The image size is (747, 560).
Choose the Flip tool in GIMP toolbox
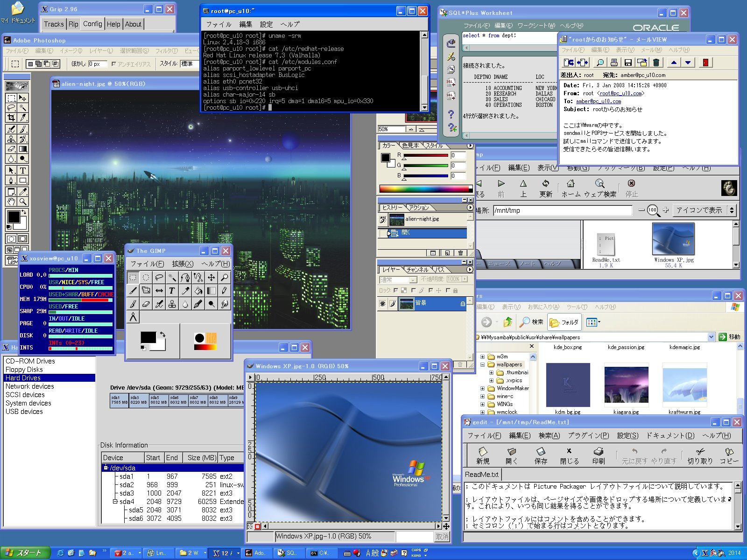click(159, 290)
